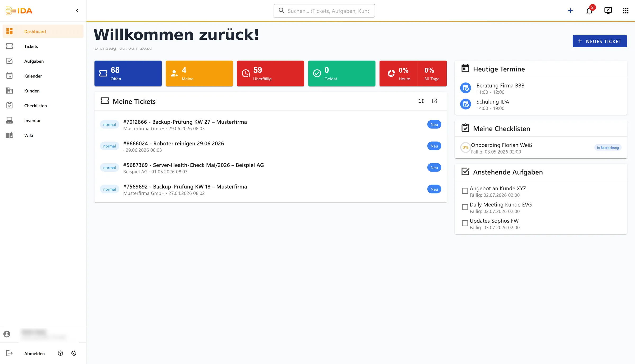This screenshot has height=364, width=635.
Task: Check task Updates Sophos FW
Action: tap(465, 223)
